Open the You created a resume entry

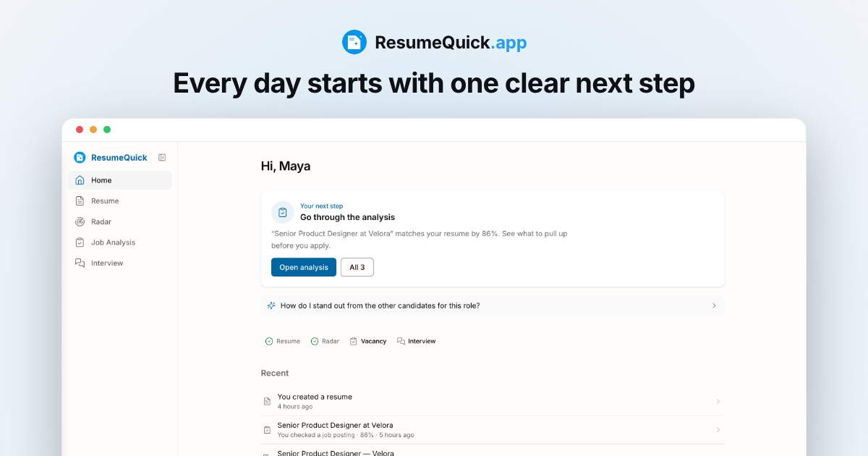point(493,401)
